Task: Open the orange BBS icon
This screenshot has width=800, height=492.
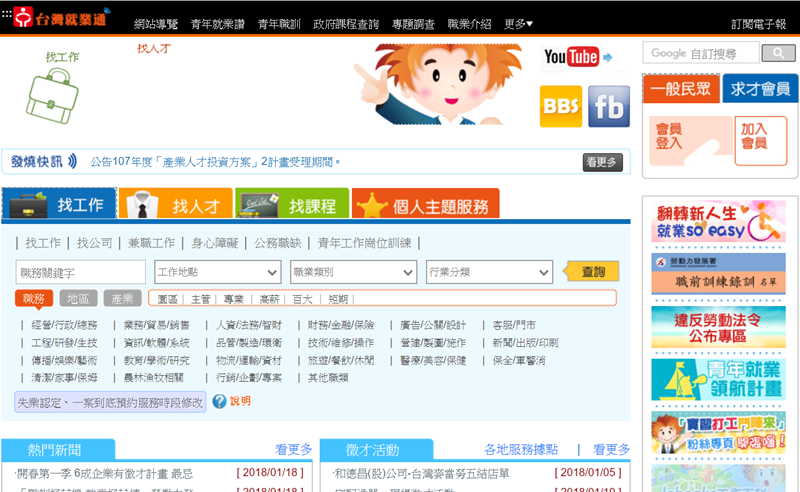Action: click(x=561, y=106)
